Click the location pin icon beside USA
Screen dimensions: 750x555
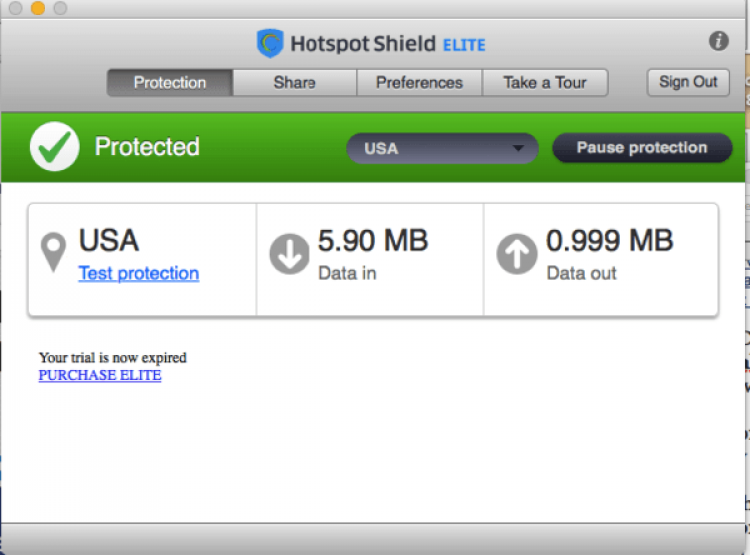click(53, 254)
